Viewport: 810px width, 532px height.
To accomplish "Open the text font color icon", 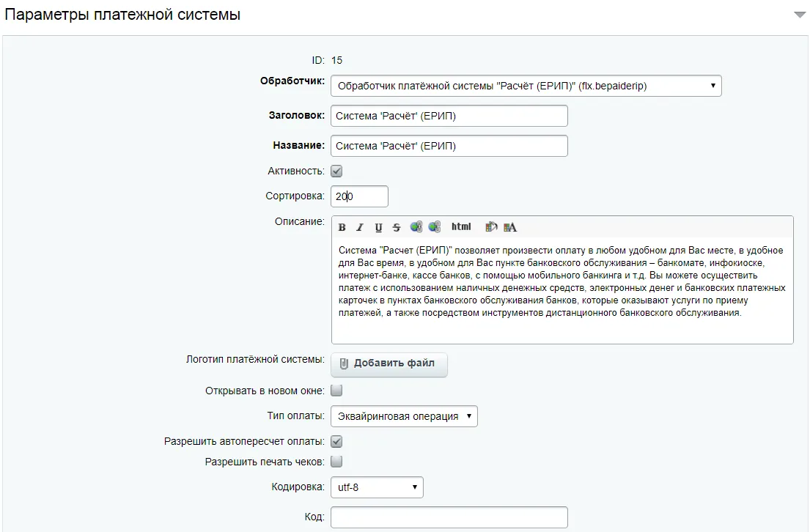I will 510,226.
